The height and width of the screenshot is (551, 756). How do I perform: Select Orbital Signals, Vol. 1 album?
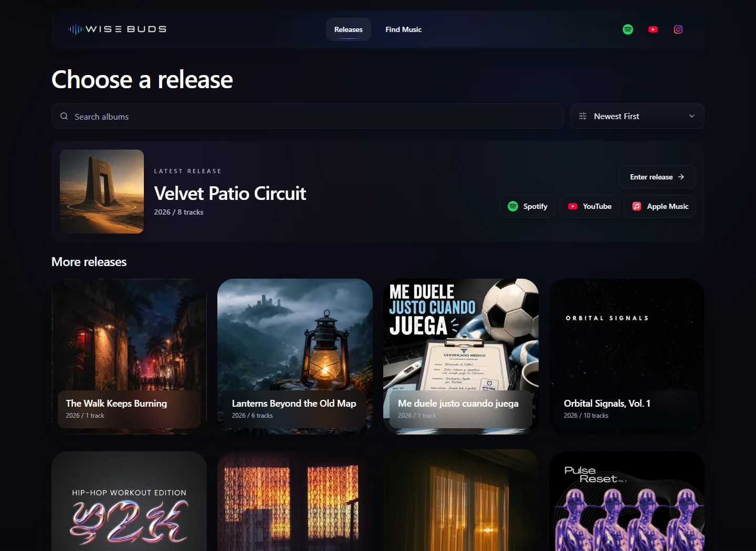click(x=627, y=356)
